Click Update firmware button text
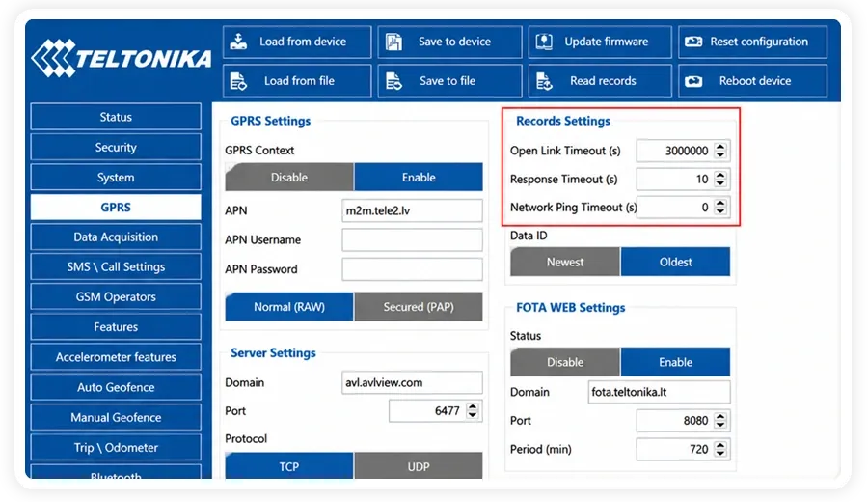 point(607,42)
